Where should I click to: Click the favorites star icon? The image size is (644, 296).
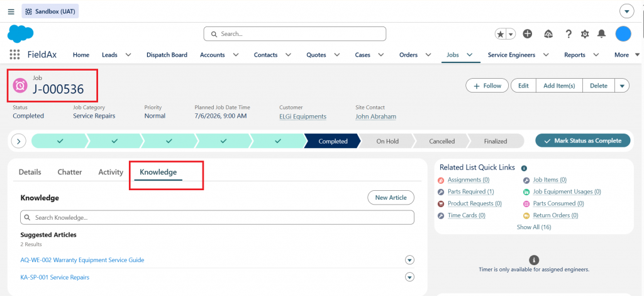click(x=500, y=34)
